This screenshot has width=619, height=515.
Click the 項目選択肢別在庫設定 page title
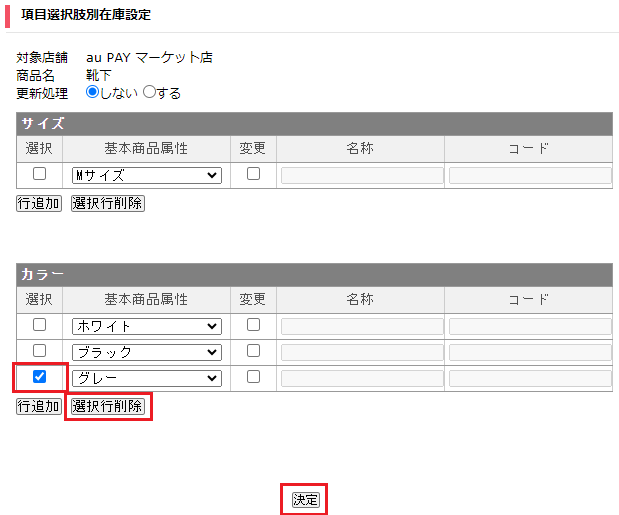click(x=86, y=15)
